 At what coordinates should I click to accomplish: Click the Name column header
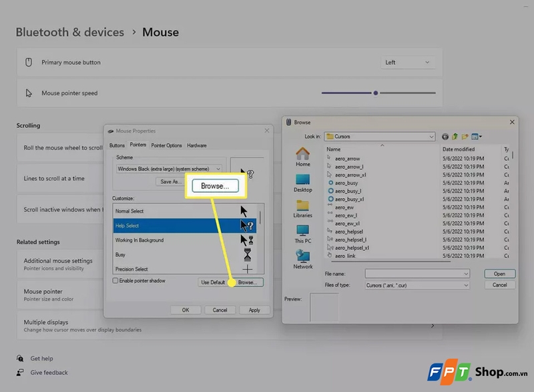[333, 149]
